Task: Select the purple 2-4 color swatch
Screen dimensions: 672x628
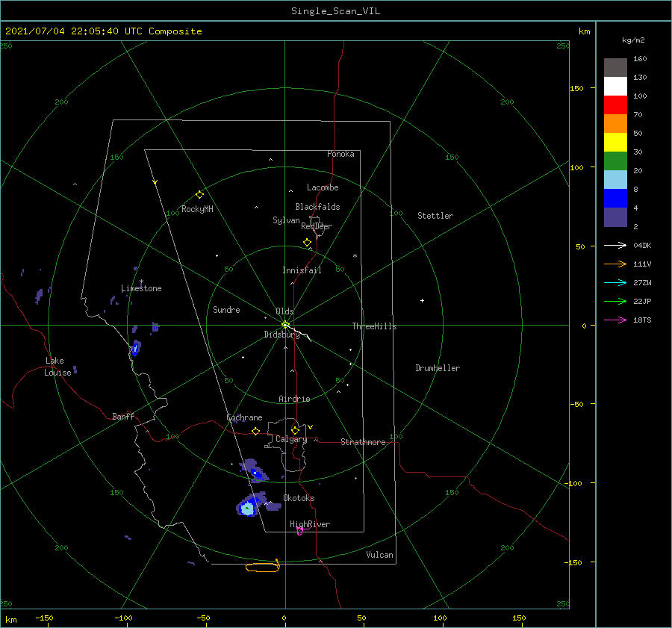Action: point(615,217)
